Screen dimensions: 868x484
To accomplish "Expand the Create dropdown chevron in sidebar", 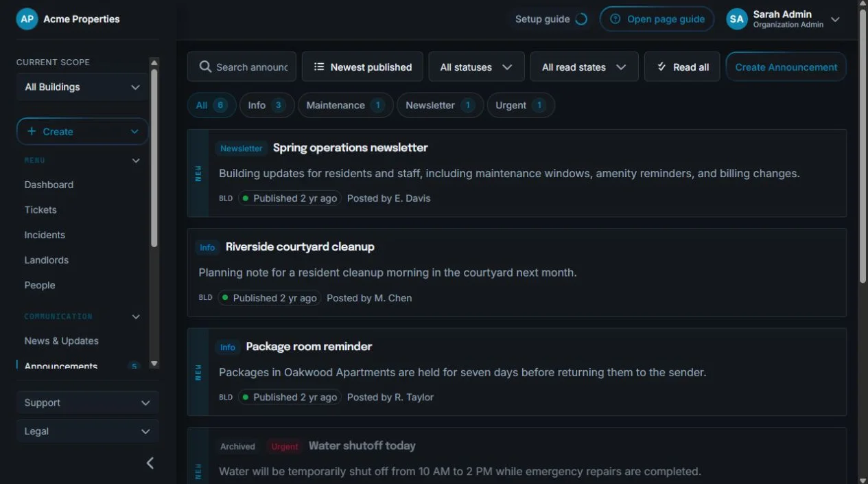I will coord(134,132).
